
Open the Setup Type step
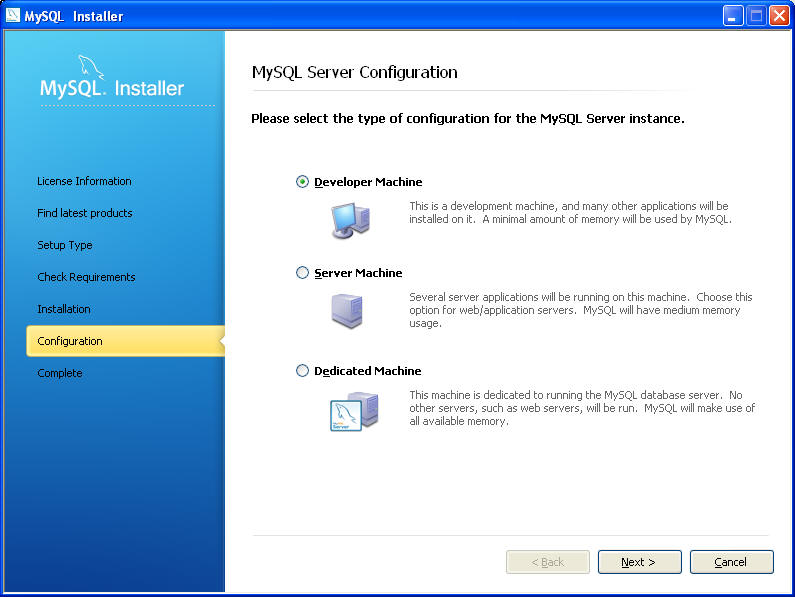click(65, 245)
